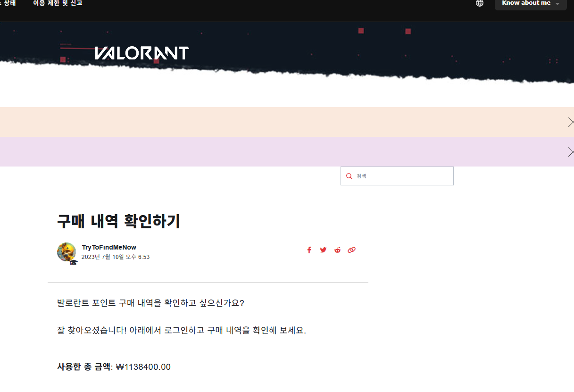
Task: Dismiss the peach notification banner
Action: click(x=571, y=122)
